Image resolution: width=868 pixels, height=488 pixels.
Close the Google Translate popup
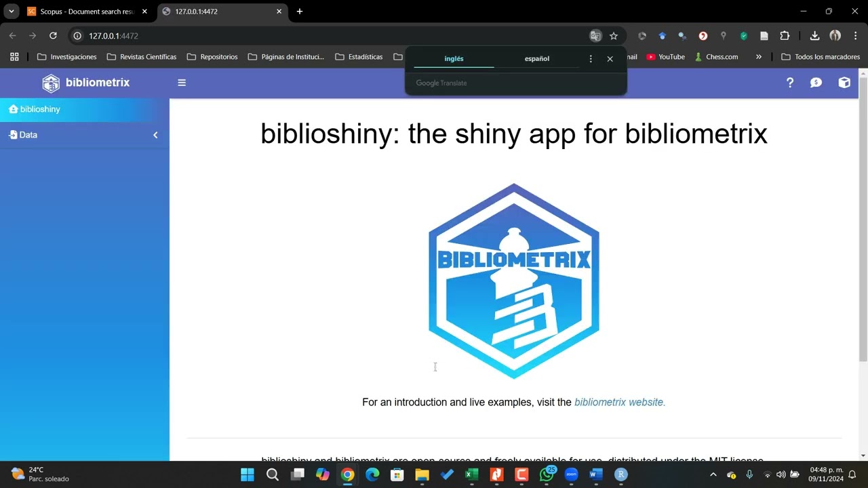(x=610, y=59)
